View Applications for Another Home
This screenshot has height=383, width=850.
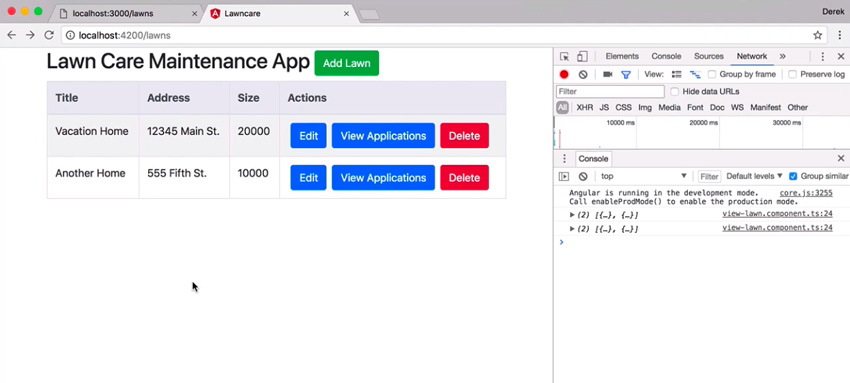coord(383,178)
